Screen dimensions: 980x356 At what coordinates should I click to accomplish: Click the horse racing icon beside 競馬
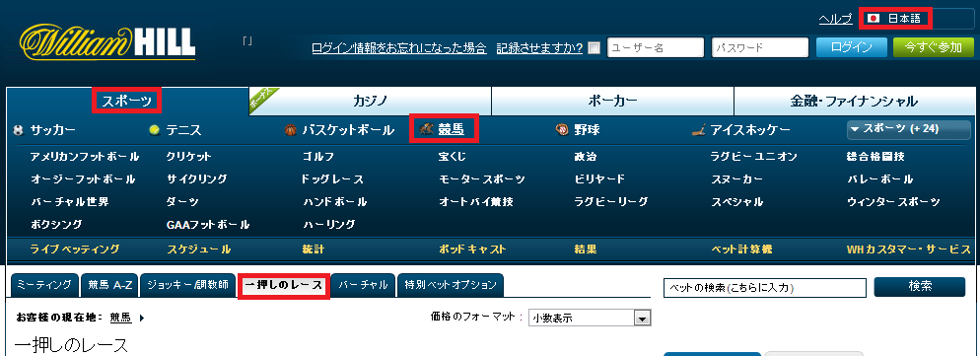pyautogui.click(x=426, y=129)
